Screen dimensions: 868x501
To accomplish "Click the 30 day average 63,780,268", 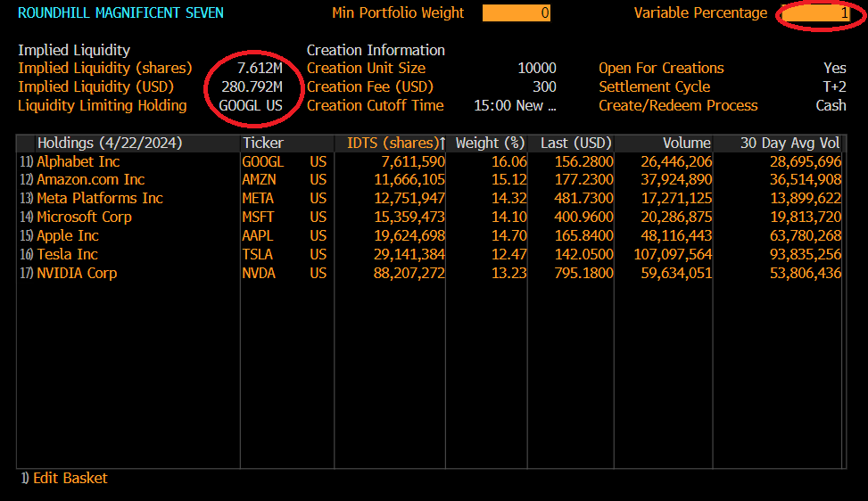I will [806, 235].
